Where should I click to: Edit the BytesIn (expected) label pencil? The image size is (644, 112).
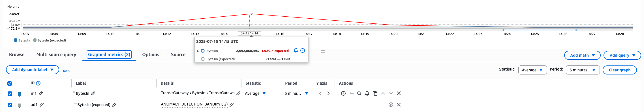click(114, 105)
